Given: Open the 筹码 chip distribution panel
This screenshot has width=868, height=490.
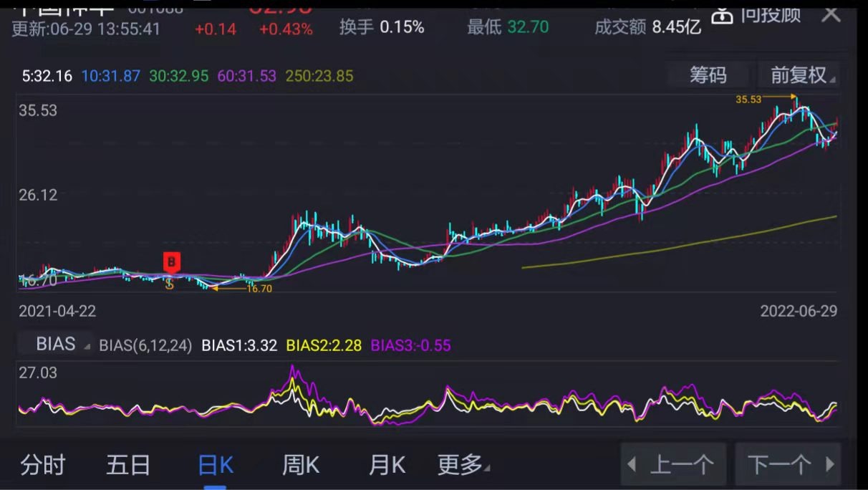Looking at the screenshot, I should pyautogui.click(x=709, y=75).
